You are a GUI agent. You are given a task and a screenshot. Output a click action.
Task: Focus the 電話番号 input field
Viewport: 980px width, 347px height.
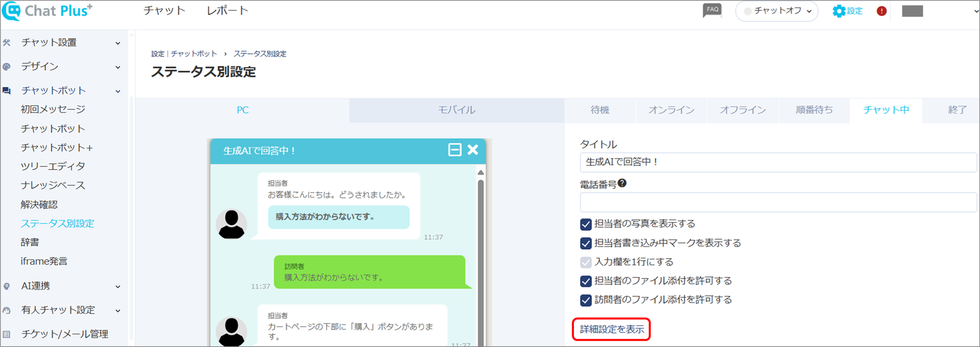(x=779, y=202)
